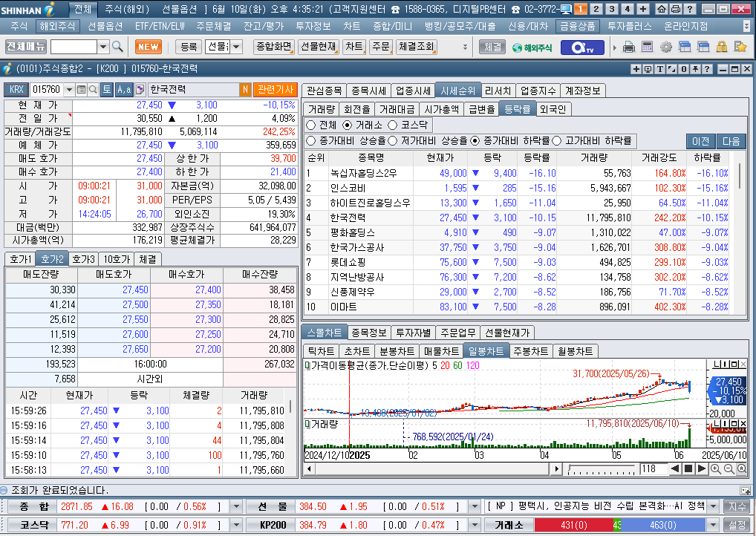Open the home screen icon in title bar
The image size is (756, 536).
pyautogui.click(x=662, y=9)
